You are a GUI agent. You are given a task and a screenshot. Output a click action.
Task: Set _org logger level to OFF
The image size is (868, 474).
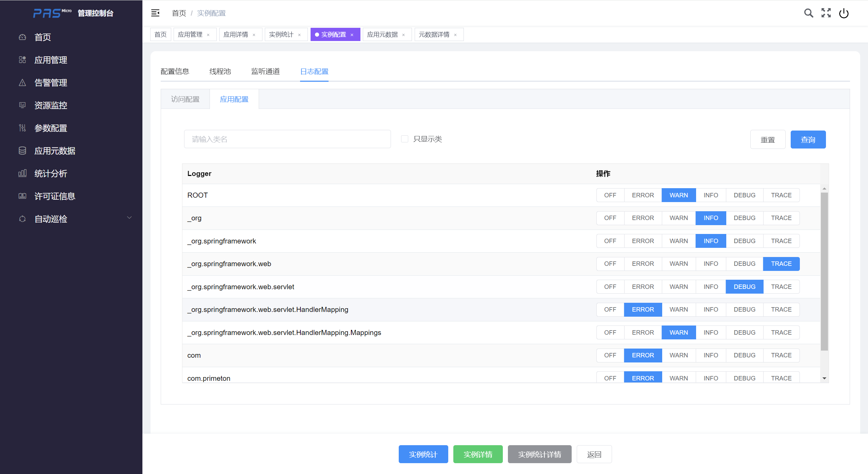point(610,218)
